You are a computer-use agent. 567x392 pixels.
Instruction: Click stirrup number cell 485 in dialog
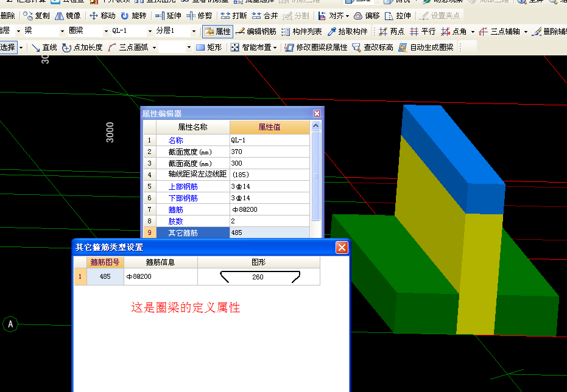(x=105, y=276)
